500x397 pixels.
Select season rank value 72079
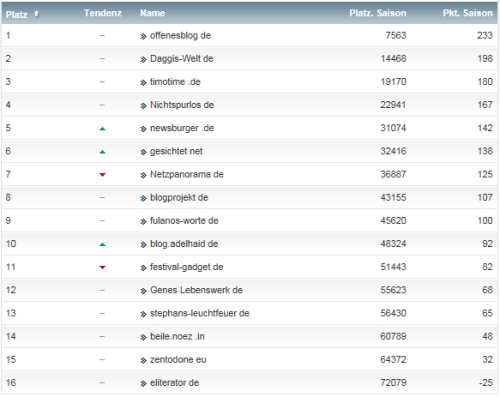(394, 383)
